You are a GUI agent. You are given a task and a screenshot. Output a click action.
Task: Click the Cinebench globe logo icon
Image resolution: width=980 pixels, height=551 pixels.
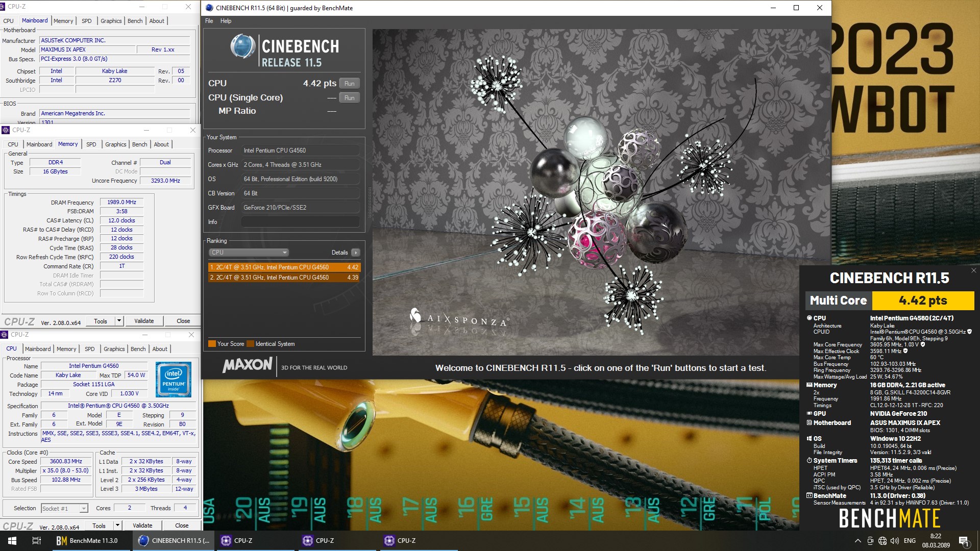(x=242, y=46)
